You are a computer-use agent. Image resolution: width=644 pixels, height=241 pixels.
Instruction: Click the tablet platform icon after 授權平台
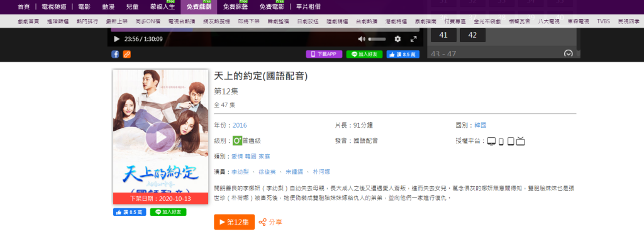point(511,141)
